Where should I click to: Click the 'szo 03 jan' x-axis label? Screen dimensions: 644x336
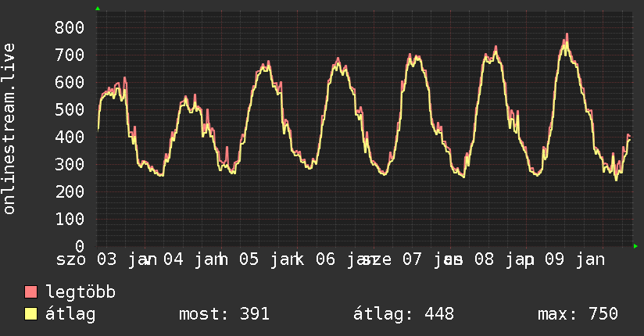(x=106, y=259)
